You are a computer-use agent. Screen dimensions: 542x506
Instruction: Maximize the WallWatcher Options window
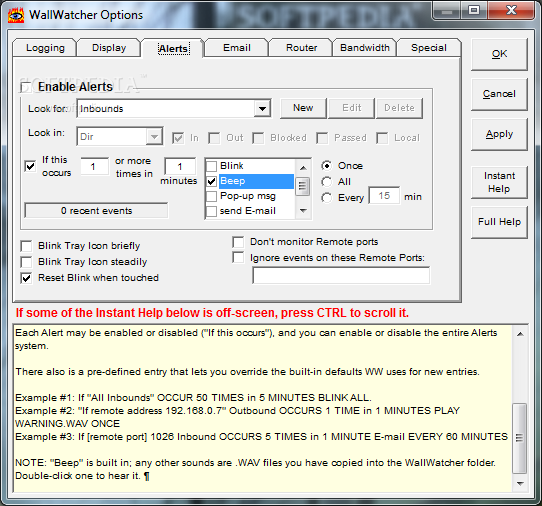(x=474, y=11)
